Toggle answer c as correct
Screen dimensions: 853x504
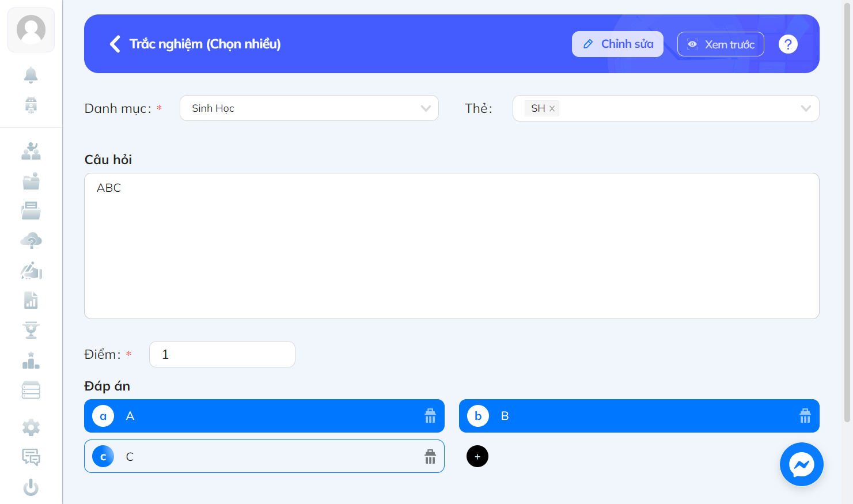(x=103, y=456)
